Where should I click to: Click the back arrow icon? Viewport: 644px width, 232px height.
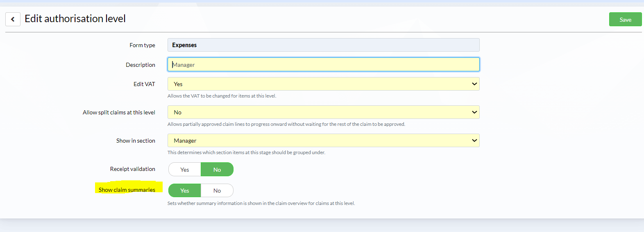point(13,19)
